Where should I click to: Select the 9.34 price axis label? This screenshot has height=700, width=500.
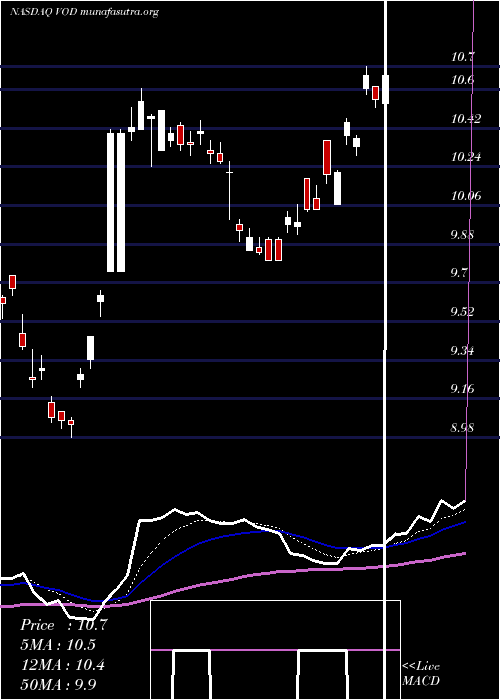pyautogui.click(x=462, y=350)
